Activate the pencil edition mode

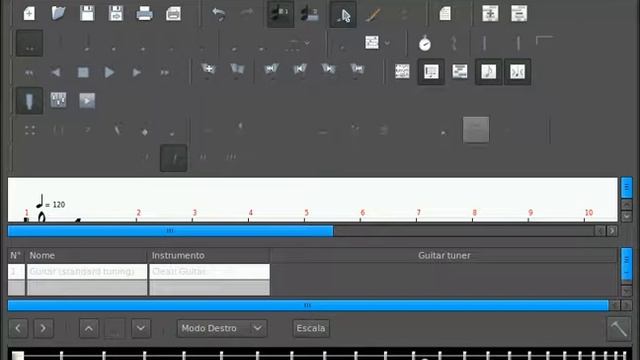coord(373,15)
